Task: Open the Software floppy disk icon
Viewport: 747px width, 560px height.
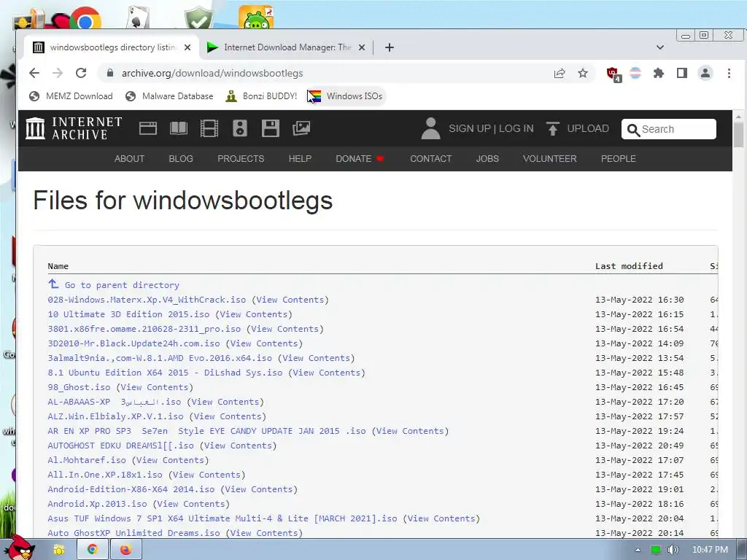Action: coord(270,128)
